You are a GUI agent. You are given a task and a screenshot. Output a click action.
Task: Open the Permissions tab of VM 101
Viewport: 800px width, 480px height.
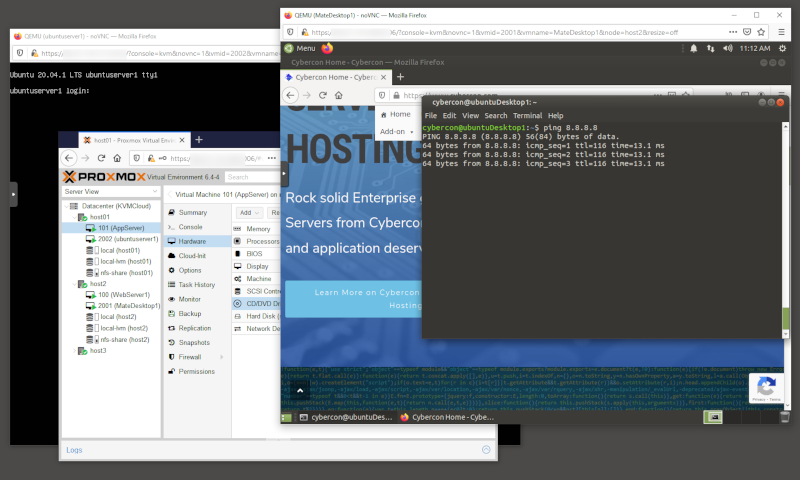tap(197, 372)
